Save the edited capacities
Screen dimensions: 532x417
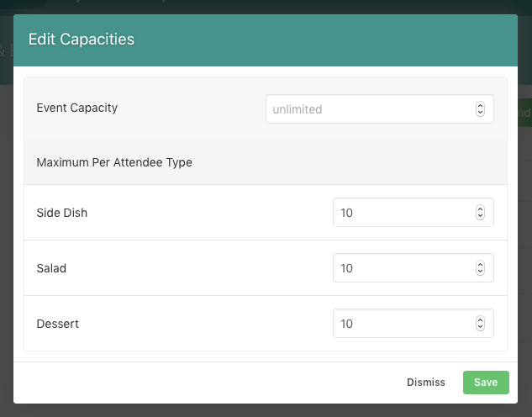click(x=486, y=383)
